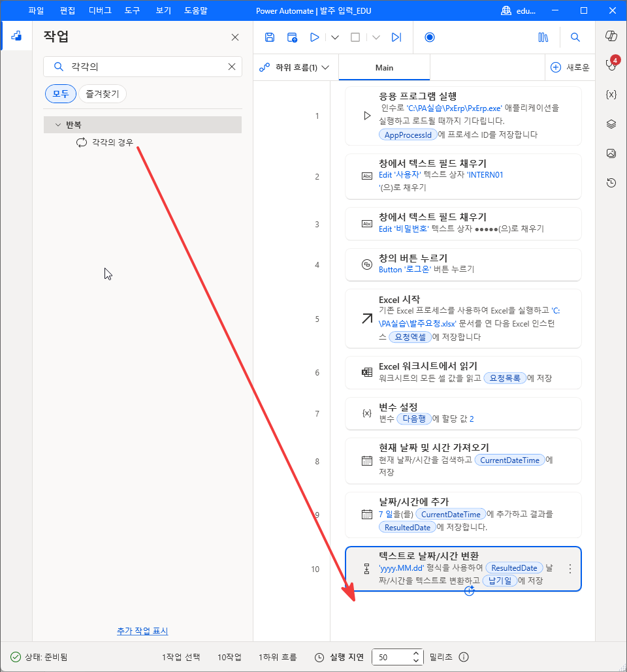
Task: Open the error stethoscope icon with badge
Action: [x=611, y=64]
